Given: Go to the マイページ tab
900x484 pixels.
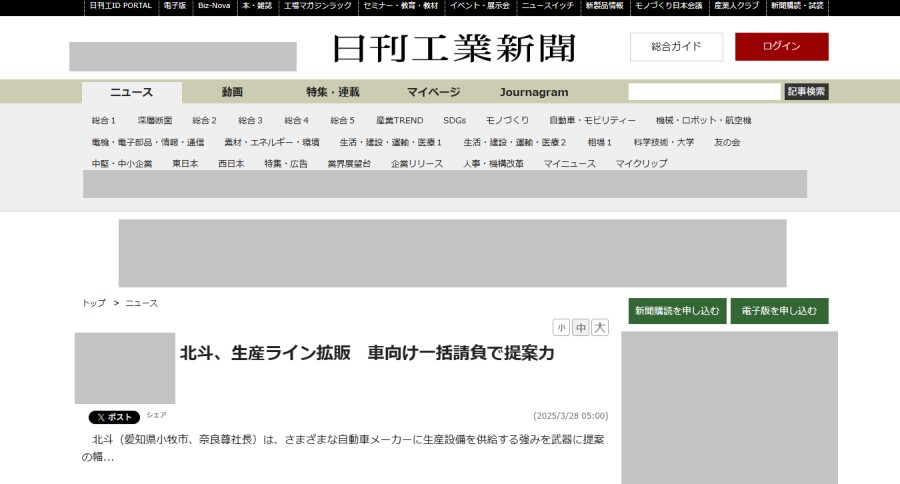Looking at the screenshot, I should (433, 92).
